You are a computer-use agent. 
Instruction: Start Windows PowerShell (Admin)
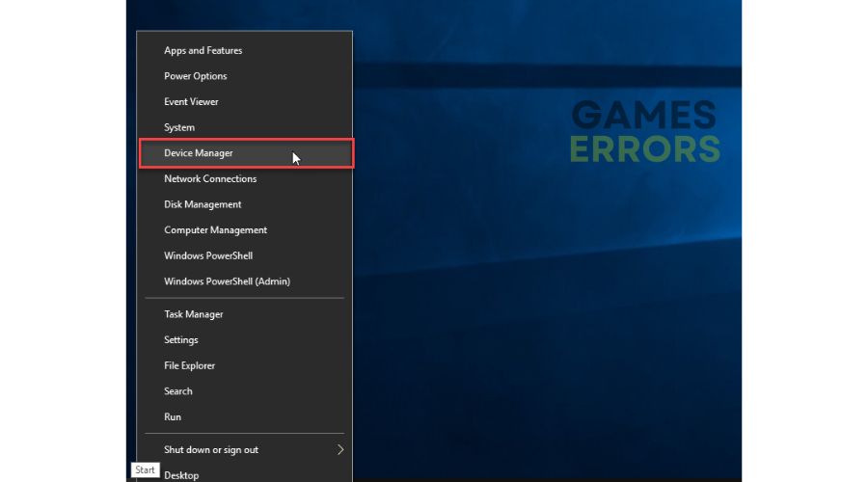[x=227, y=281]
